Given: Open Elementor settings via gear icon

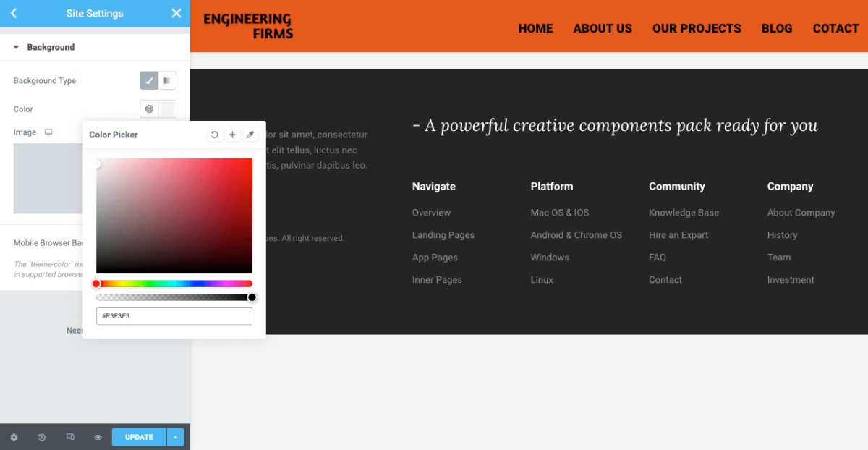Looking at the screenshot, I should click(x=13, y=437).
